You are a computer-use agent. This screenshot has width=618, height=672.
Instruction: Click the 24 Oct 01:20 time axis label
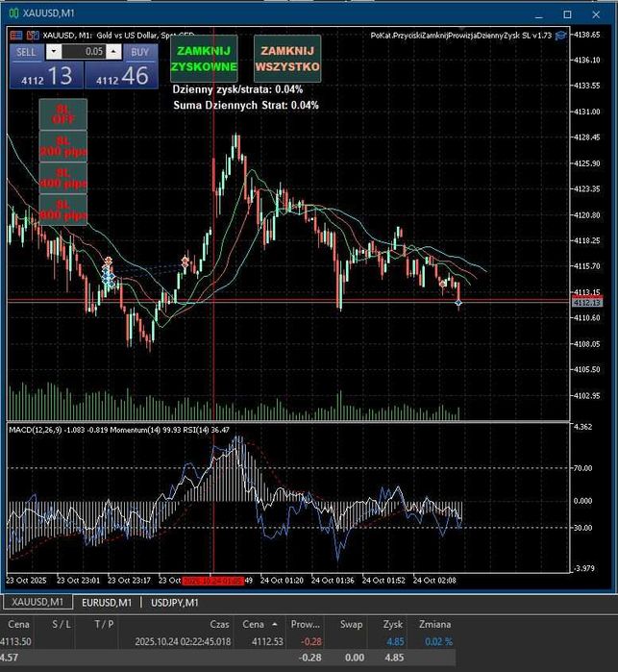tap(282, 581)
